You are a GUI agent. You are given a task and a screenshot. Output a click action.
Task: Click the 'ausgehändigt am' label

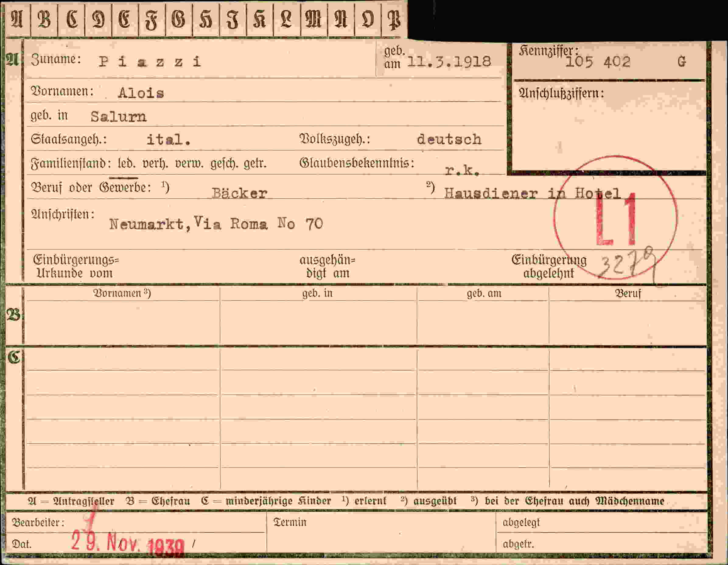[328, 267]
